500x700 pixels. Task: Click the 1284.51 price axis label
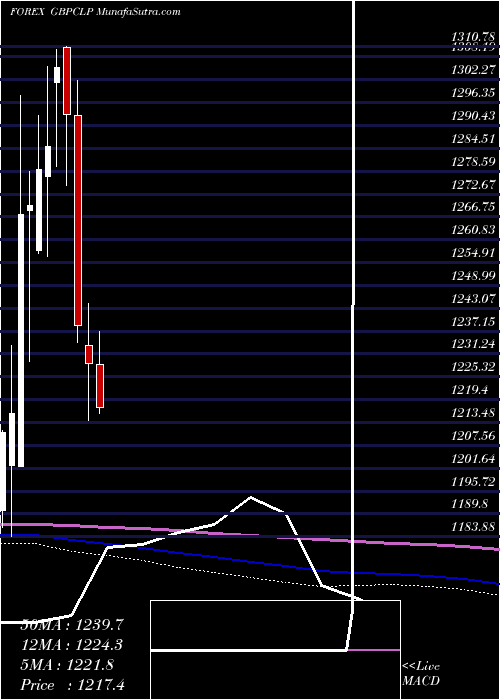coord(473,139)
